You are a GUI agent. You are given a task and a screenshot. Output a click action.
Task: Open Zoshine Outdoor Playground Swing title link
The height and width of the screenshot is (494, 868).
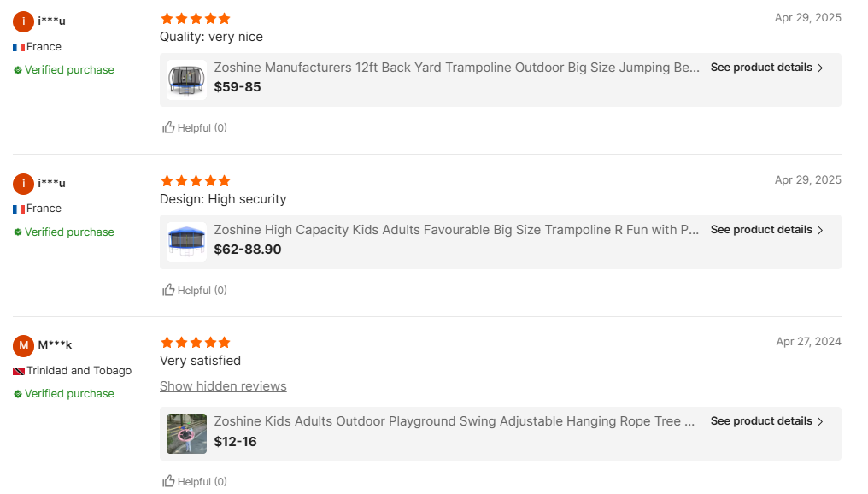point(454,421)
